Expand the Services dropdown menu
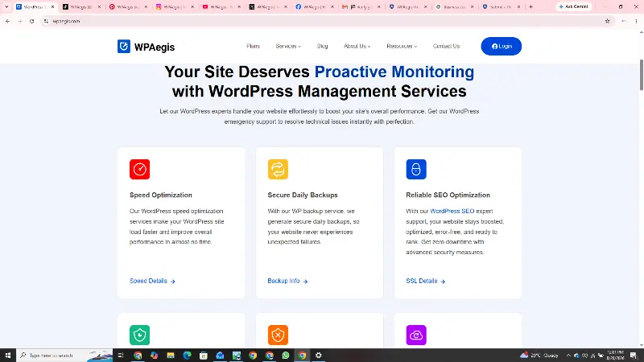The width and height of the screenshot is (644, 362). click(x=288, y=47)
